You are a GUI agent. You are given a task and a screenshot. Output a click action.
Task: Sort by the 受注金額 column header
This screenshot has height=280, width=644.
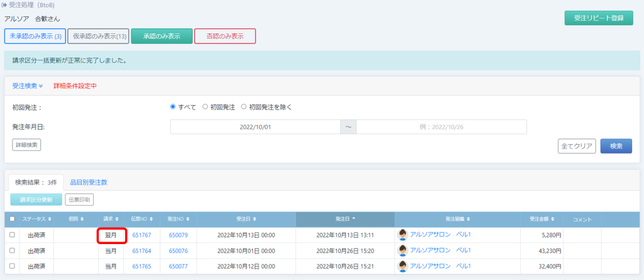tap(543, 219)
